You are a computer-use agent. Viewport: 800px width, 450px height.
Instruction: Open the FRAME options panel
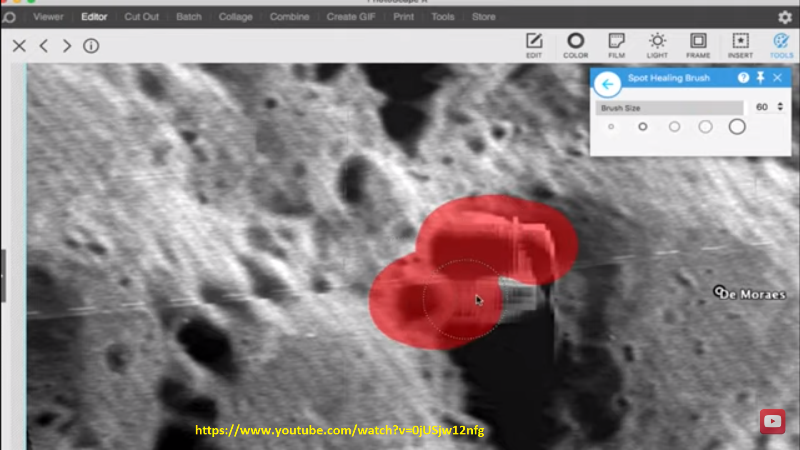698,45
